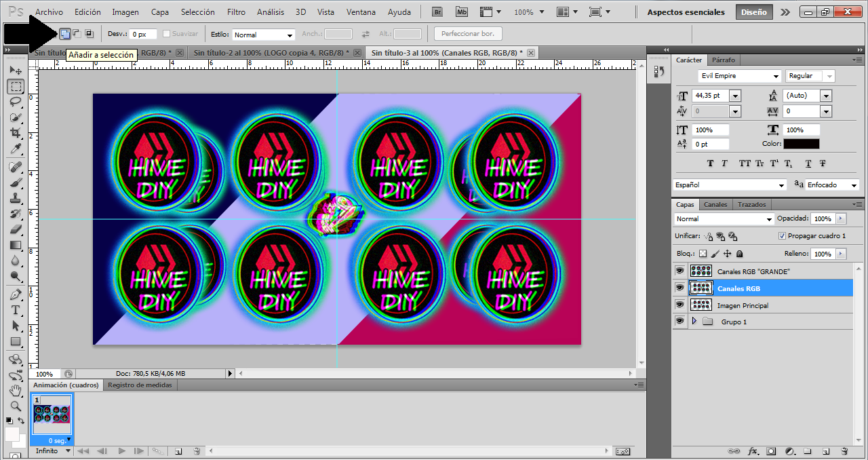Click the Add to selection mode icon

[64, 33]
